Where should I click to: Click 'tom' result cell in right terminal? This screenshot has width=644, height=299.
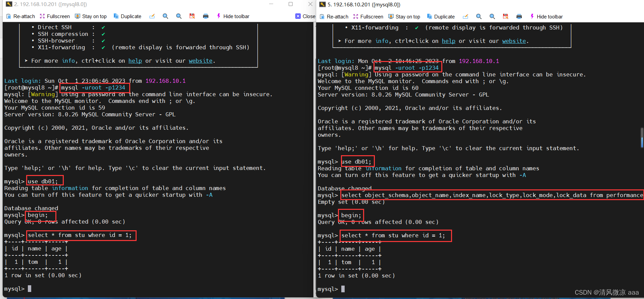pyautogui.click(x=346, y=262)
